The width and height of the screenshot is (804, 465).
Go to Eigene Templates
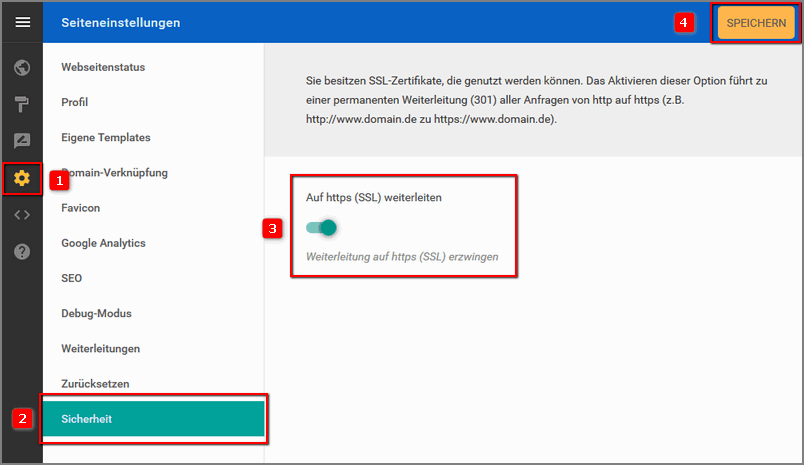click(105, 137)
